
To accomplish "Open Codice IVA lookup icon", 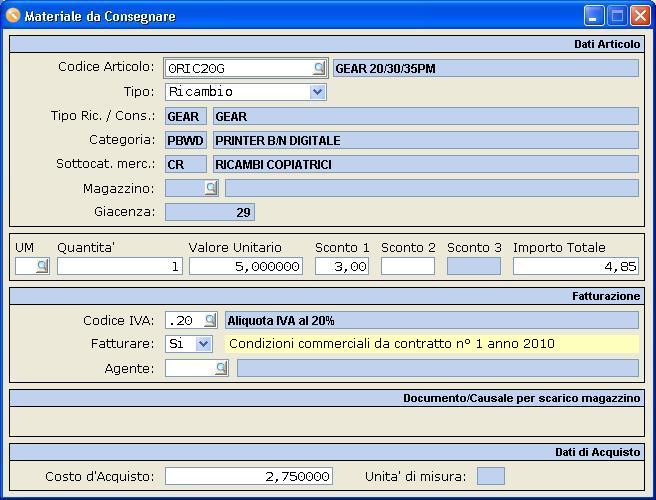I will pos(210,321).
